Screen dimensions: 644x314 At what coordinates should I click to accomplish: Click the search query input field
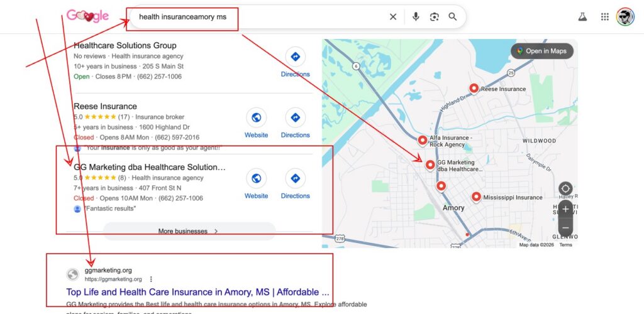point(252,17)
